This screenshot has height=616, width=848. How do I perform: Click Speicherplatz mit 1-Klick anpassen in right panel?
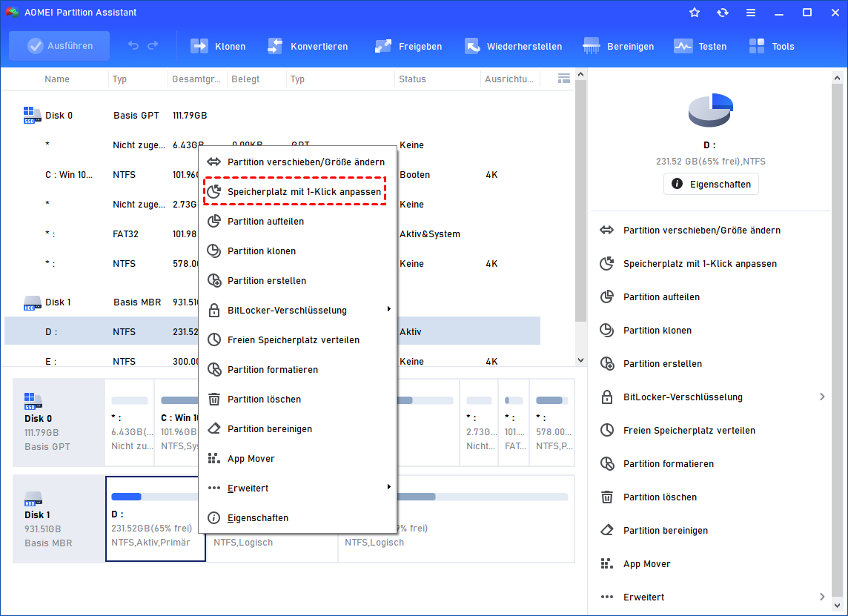pos(700,264)
